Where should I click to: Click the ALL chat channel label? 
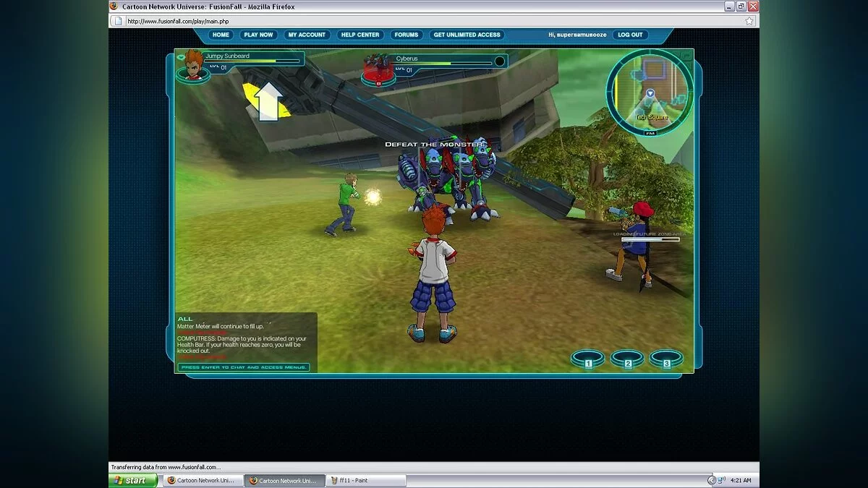pos(185,319)
